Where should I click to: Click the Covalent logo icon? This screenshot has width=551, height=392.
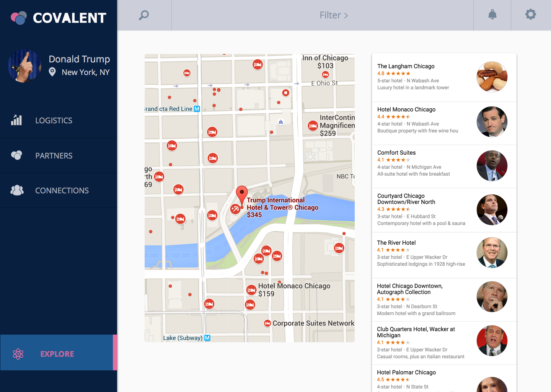tap(19, 18)
